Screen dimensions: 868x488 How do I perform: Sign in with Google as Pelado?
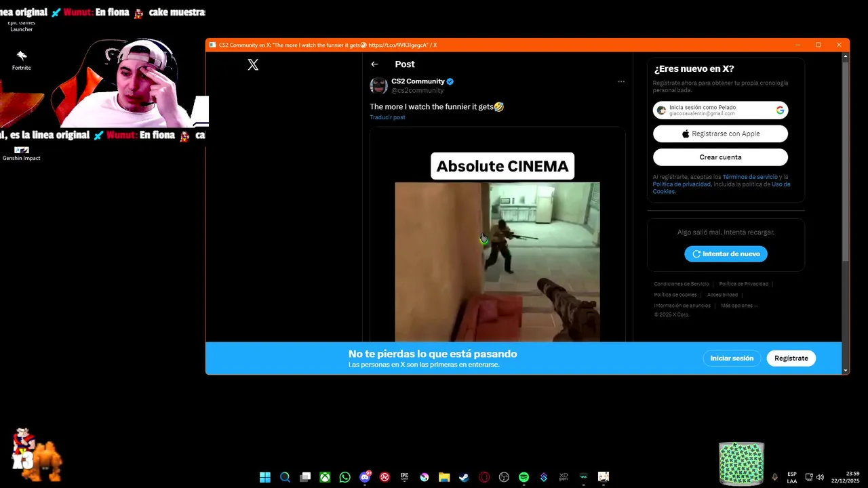coord(720,110)
